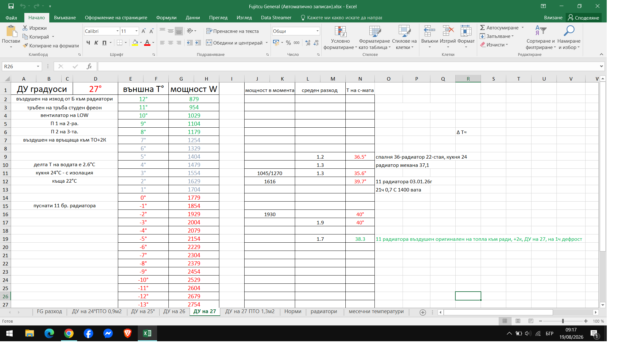Click the Format Painter brush icon
This screenshot has width=632, height=364.
[25, 45]
